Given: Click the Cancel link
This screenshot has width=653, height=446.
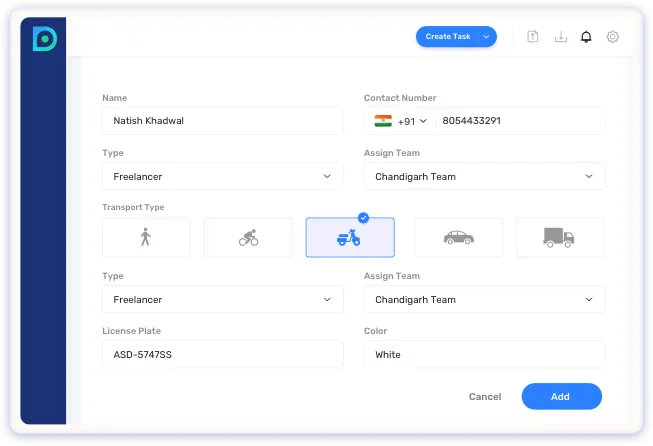Looking at the screenshot, I should [485, 397].
